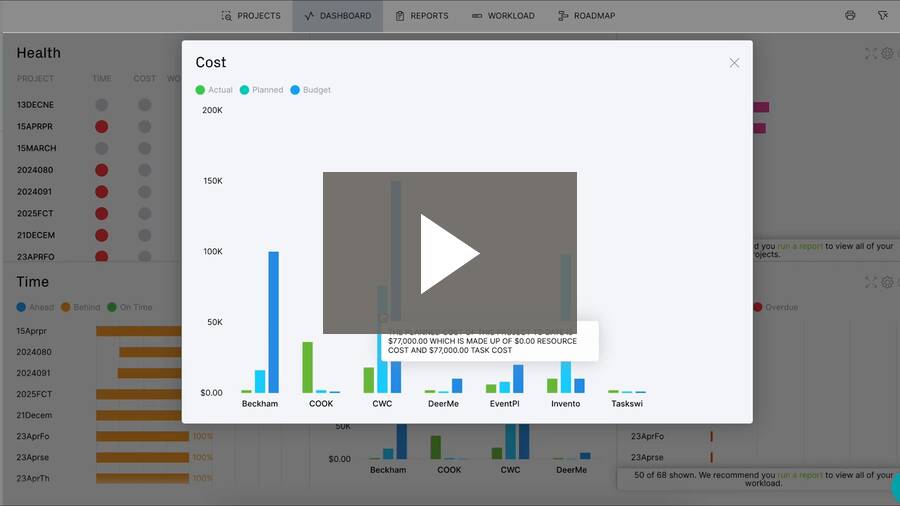900x506 pixels.
Task: Toggle the Planned legend in Cost chart
Action: [261, 90]
